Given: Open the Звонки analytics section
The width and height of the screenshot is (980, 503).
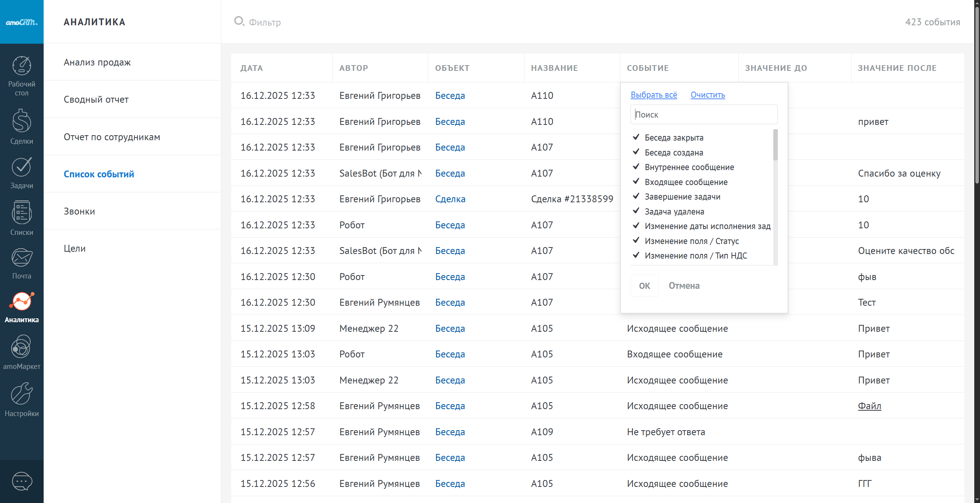Looking at the screenshot, I should coord(79,211).
